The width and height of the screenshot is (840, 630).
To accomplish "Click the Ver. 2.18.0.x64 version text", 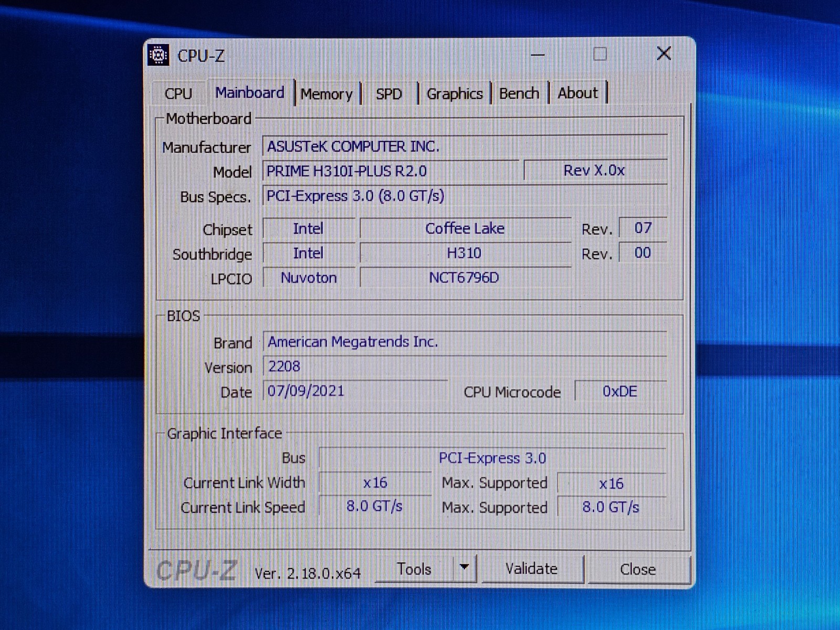I will coord(308,573).
